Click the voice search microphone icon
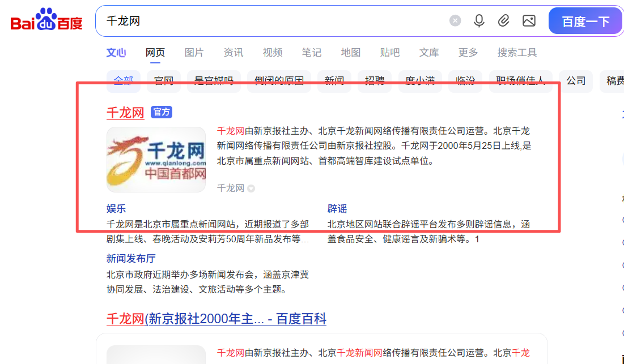Image resolution: width=624 pixels, height=364 pixels. point(479,20)
